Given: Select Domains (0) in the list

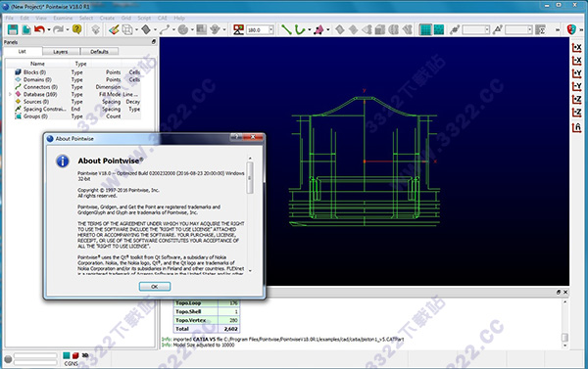Looking at the screenshot, I should click(x=37, y=80).
